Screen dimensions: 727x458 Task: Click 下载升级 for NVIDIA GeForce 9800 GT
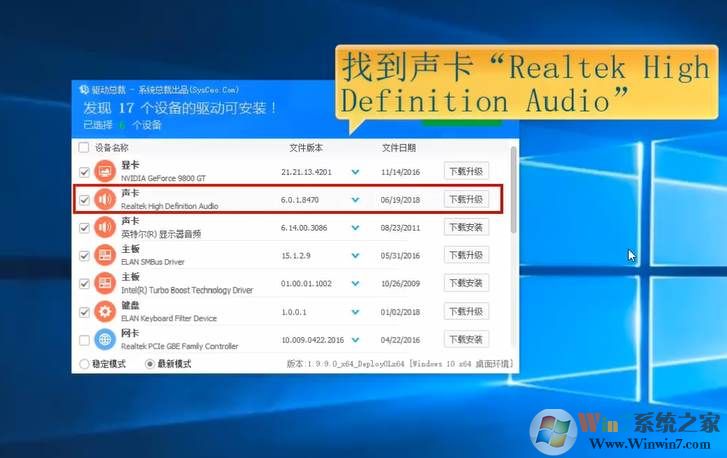tap(466, 171)
